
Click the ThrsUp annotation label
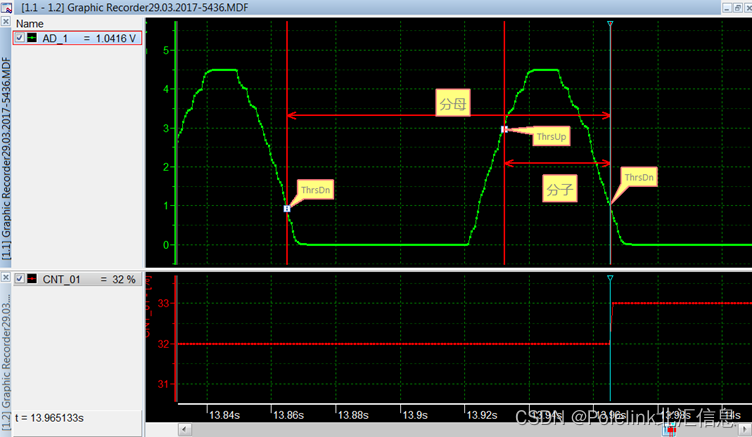[551, 137]
